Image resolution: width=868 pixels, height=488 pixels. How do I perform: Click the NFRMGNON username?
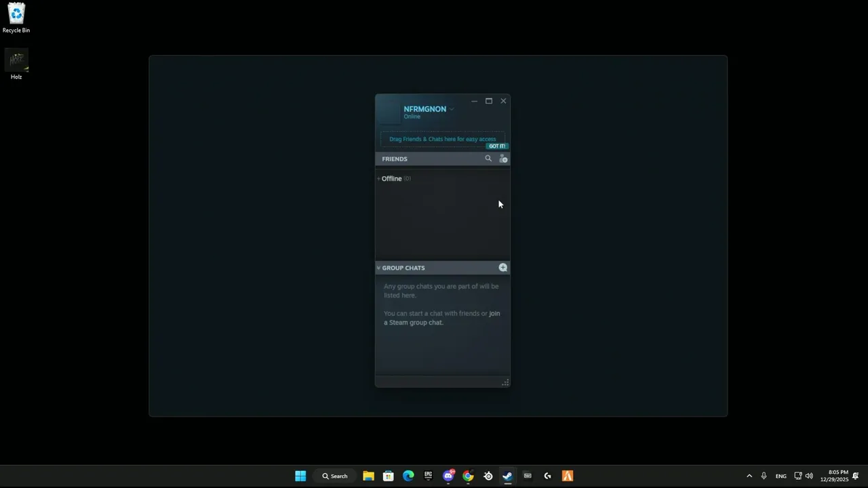click(425, 109)
